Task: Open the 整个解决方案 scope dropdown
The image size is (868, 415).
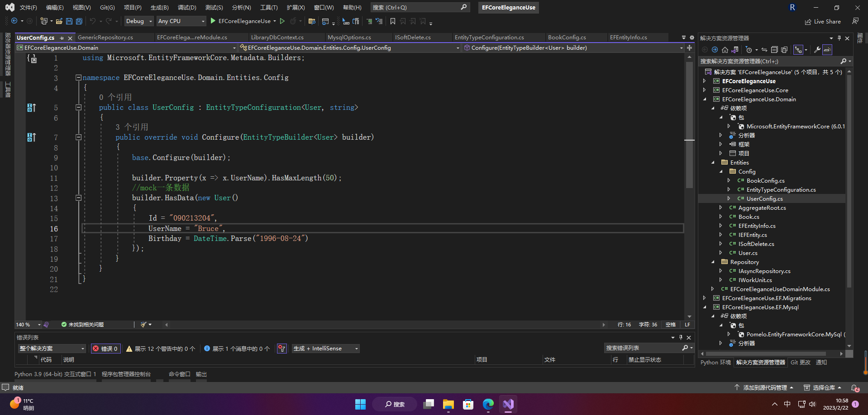Action: point(52,349)
